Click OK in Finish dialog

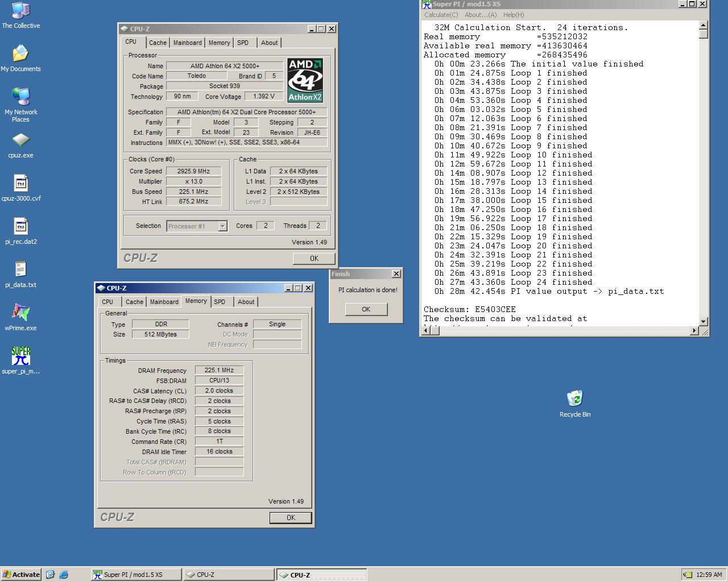pyautogui.click(x=366, y=309)
